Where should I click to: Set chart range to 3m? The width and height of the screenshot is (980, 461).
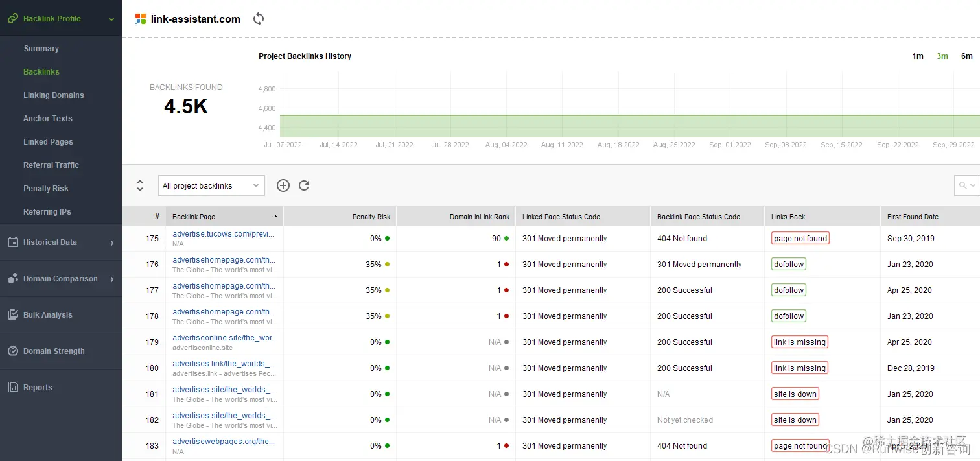tap(942, 56)
